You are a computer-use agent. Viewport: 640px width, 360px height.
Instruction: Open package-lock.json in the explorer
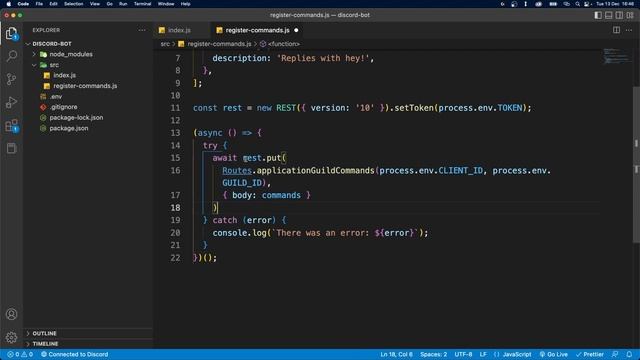(x=76, y=118)
